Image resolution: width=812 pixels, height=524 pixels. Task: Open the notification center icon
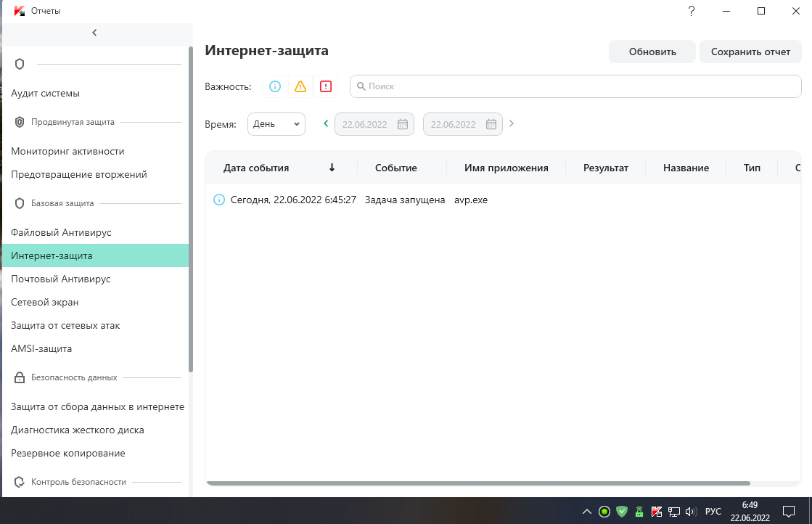[789, 512]
